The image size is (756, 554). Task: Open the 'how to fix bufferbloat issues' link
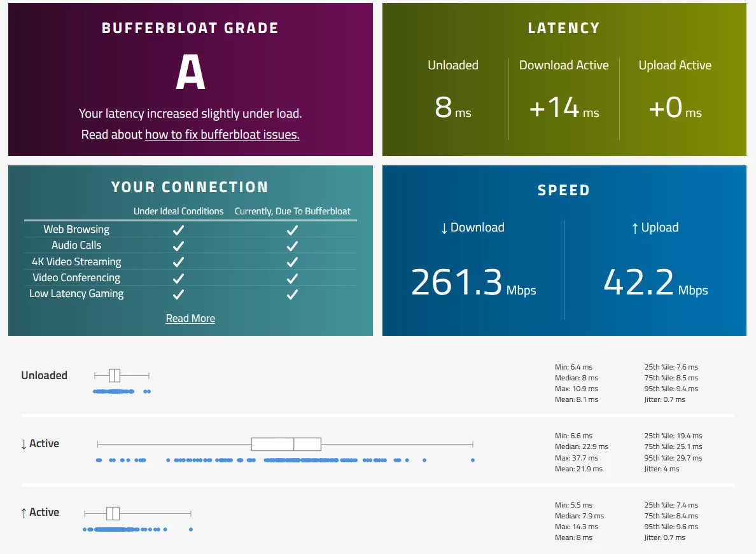click(222, 134)
